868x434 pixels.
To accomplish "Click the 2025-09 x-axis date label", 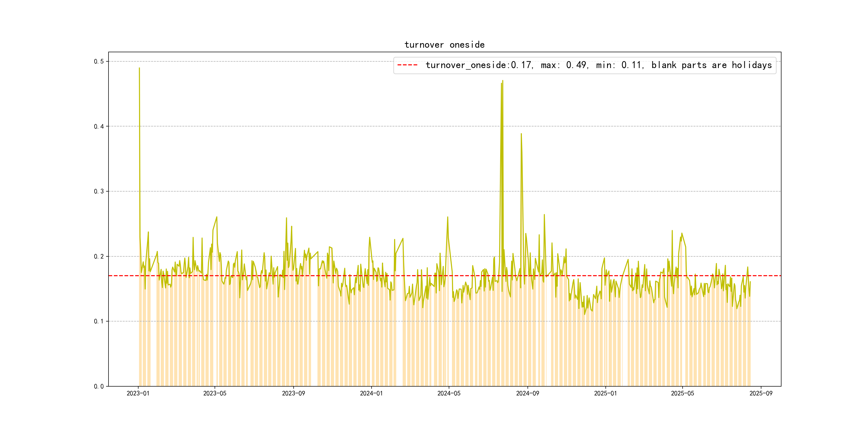I will (761, 393).
